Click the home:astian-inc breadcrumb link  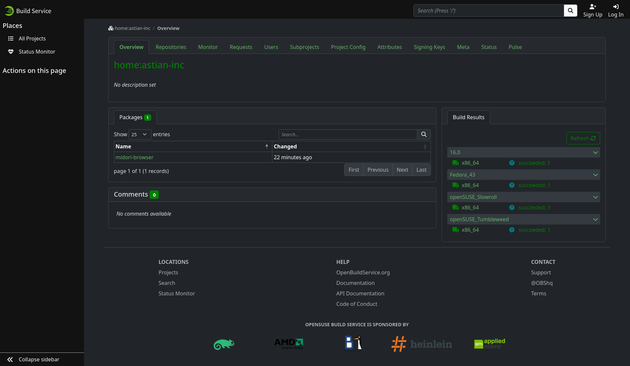coord(132,28)
